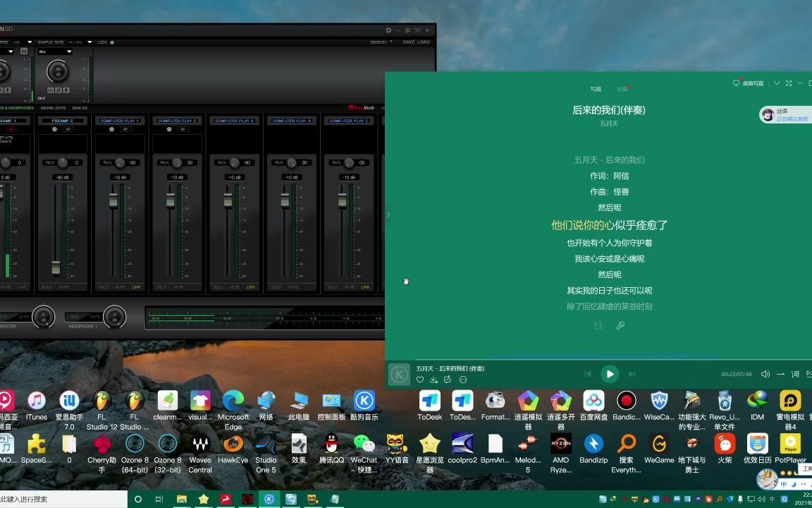Screen dimensions: 812x508
Task: Open the share icon in Kugou player
Action: [x=448, y=380]
